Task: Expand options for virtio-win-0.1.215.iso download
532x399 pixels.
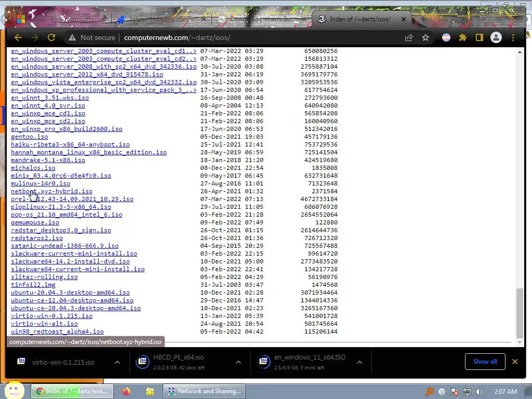Action: [117, 362]
